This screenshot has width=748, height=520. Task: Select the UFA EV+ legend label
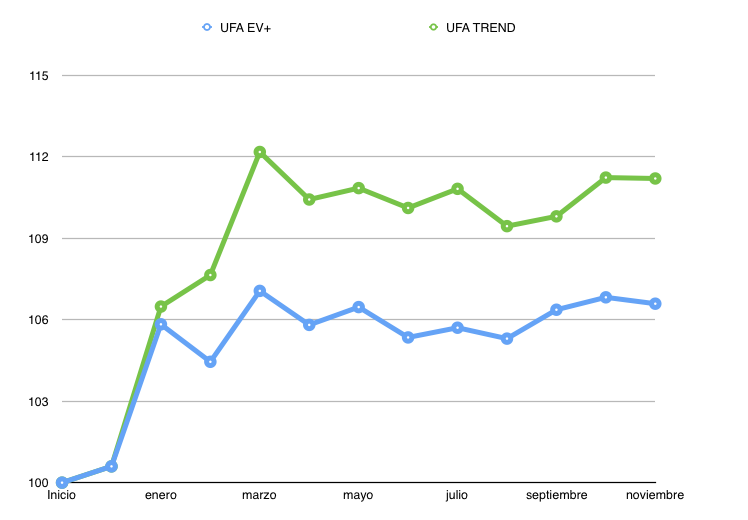click(245, 28)
